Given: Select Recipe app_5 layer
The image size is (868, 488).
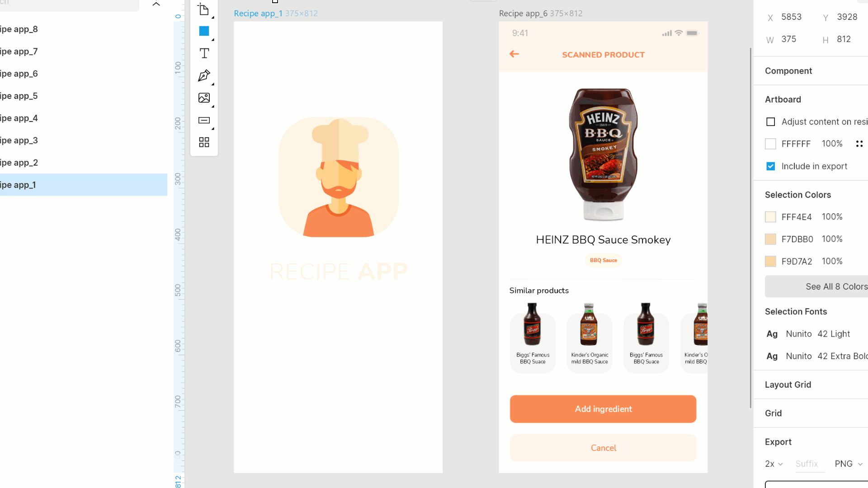Looking at the screenshot, I should click(x=84, y=96).
